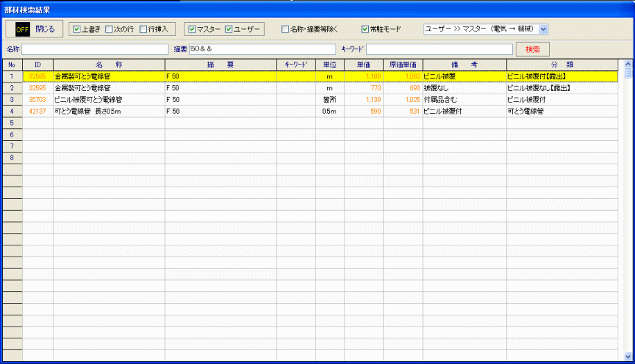Click the 付属品含む remark cell

click(464, 100)
